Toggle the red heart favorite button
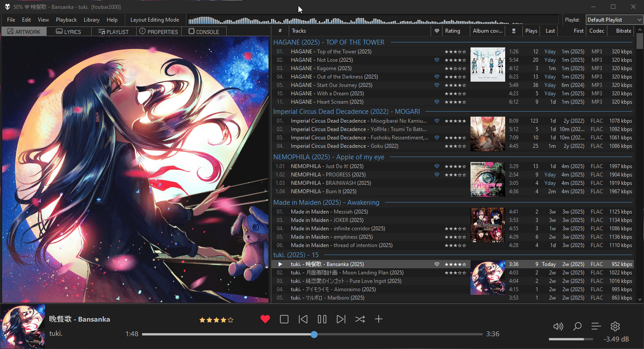644x349 pixels. tap(265, 319)
